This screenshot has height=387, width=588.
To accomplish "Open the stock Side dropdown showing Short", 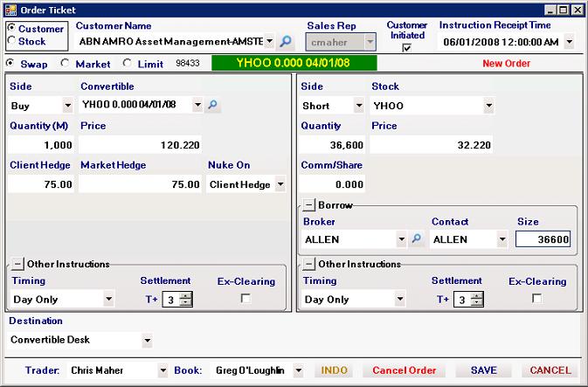I will 359,106.
